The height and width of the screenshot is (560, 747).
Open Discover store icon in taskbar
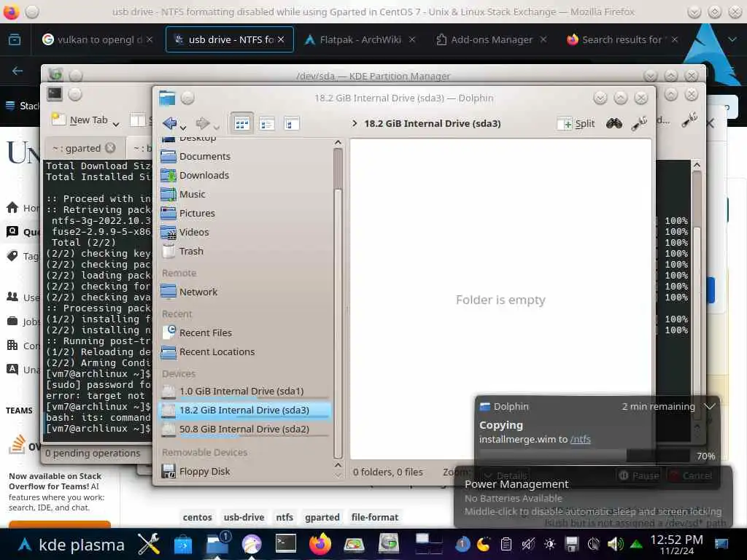click(x=183, y=545)
